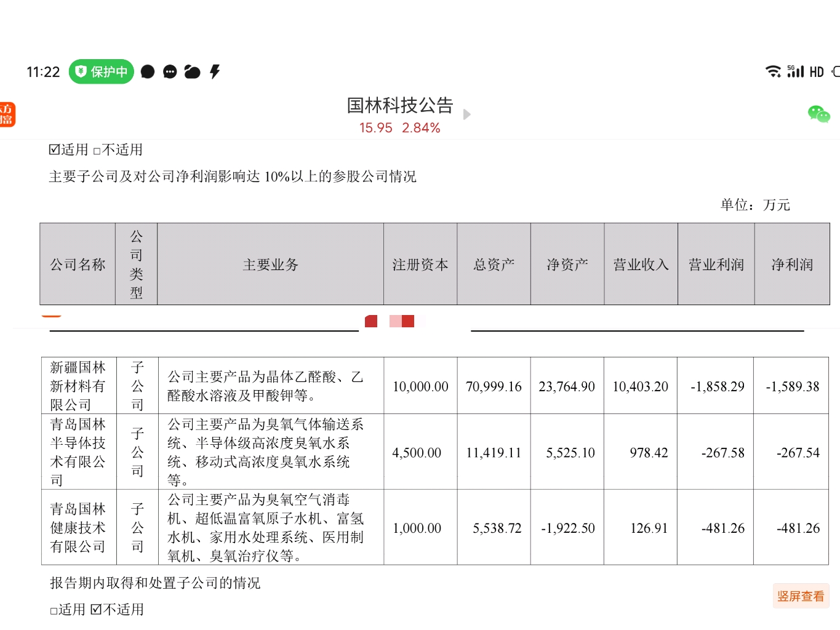Tap net profit value -267.54
The height and width of the screenshot is (630, 840).
798,453
